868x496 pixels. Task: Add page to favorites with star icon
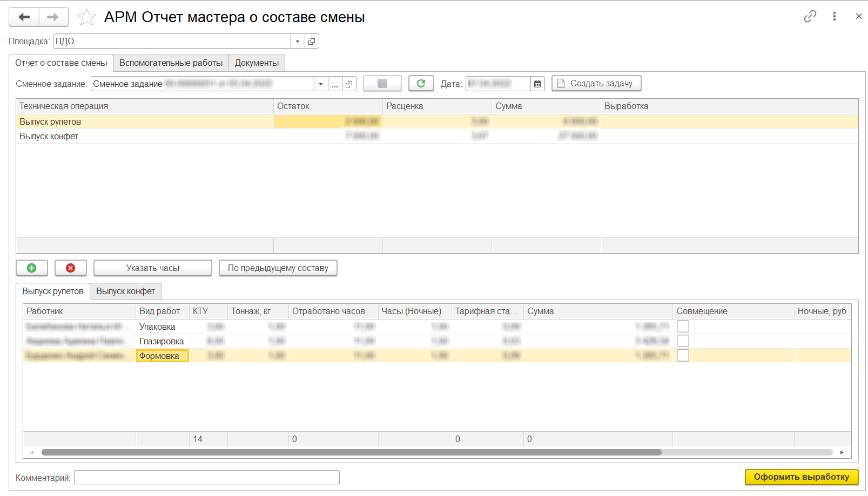pyautogui.click(x=86, y=18)
